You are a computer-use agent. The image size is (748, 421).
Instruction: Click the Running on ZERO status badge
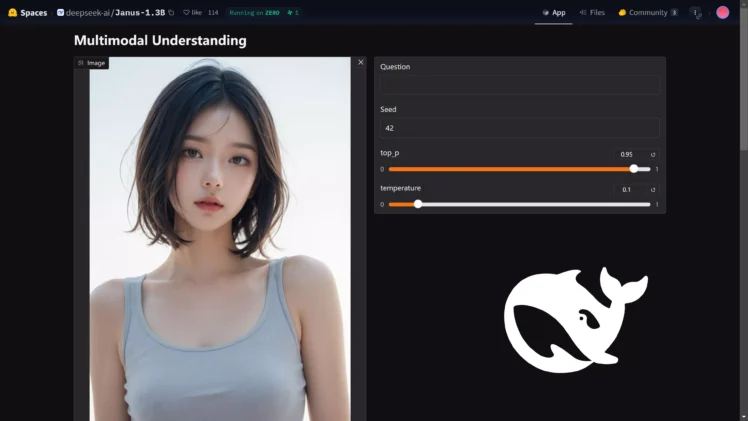254,13
